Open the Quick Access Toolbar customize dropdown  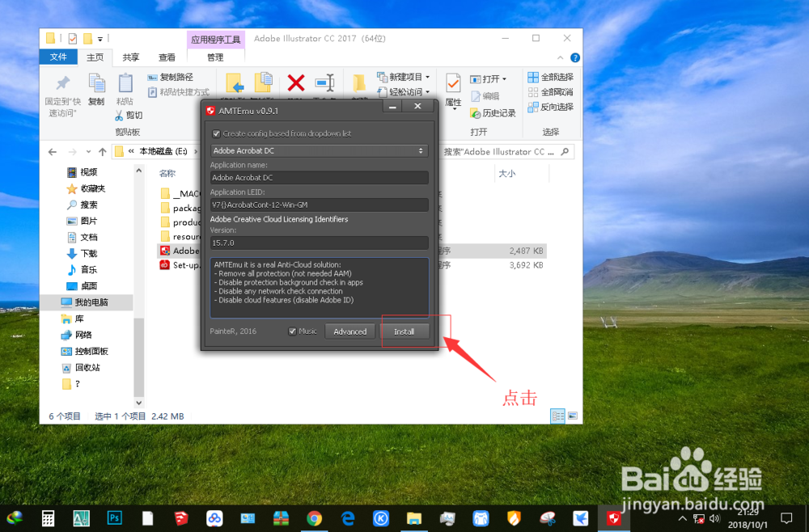point(100,39)
